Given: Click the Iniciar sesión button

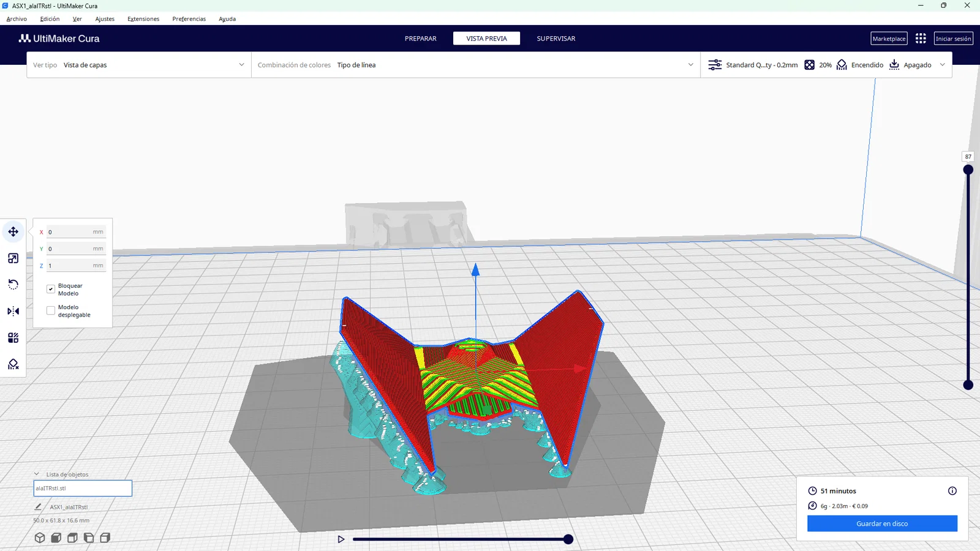Looking at the screenshot, I should click(x=953, y=39).
